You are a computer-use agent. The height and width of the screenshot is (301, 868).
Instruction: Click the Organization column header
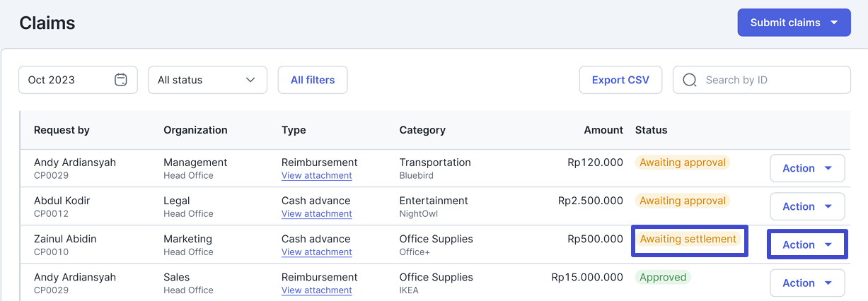pos(195,130)
